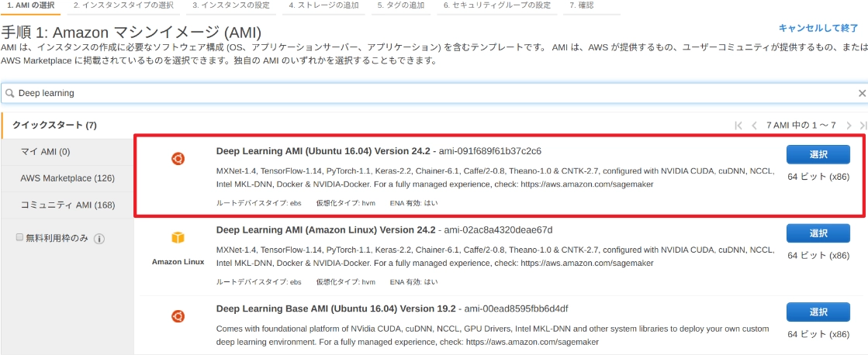This screenshot has width=868, height=355.
Task: Click title Deep Learning Base AMI (Ubuntu 16.04) Version 19.2
Action: click(x=336, y=308)
